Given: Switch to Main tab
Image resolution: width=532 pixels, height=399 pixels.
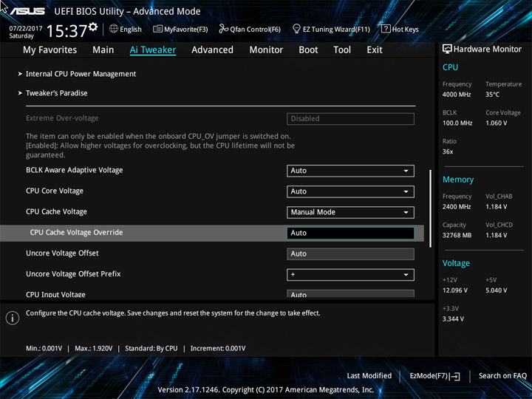Looking at the screenshot, I should [103, 50].
